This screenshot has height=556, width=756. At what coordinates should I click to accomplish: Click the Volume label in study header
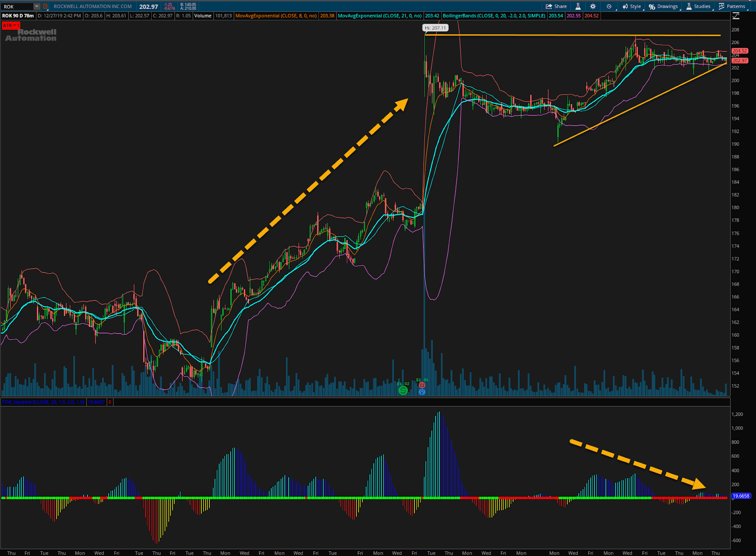tap(203, 16)
